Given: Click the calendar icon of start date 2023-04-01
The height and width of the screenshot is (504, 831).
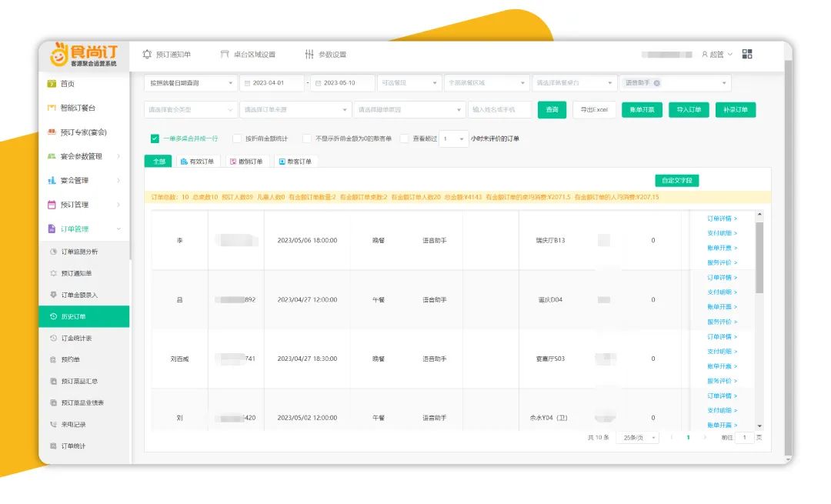Looking at the screenshot, I should [247, 83].
